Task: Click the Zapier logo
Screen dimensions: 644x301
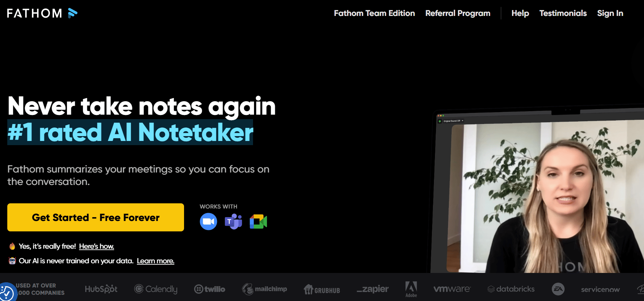Action: pyautogui.click(x=373, y=289)
